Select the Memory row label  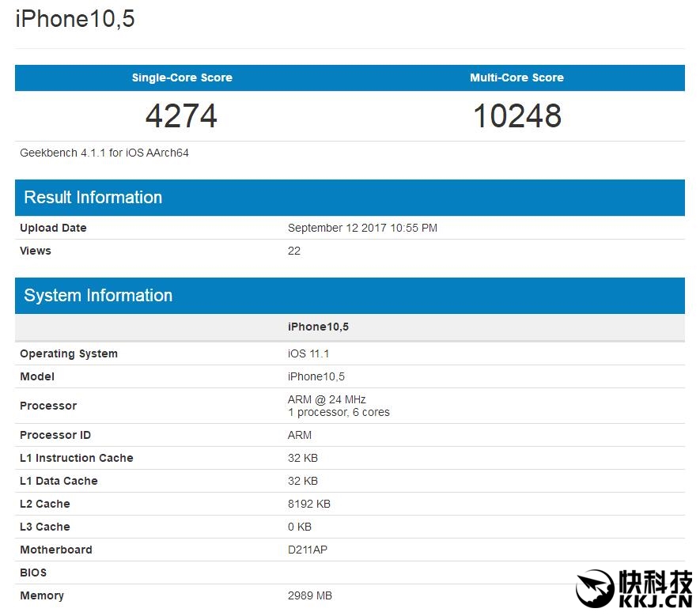pyautogui.click(x=42, y=596)
